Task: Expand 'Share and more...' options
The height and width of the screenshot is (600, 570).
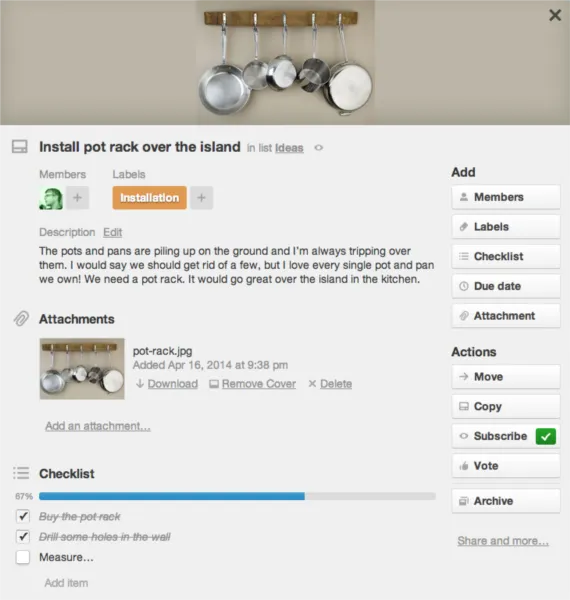Action: tap(503, 541)
